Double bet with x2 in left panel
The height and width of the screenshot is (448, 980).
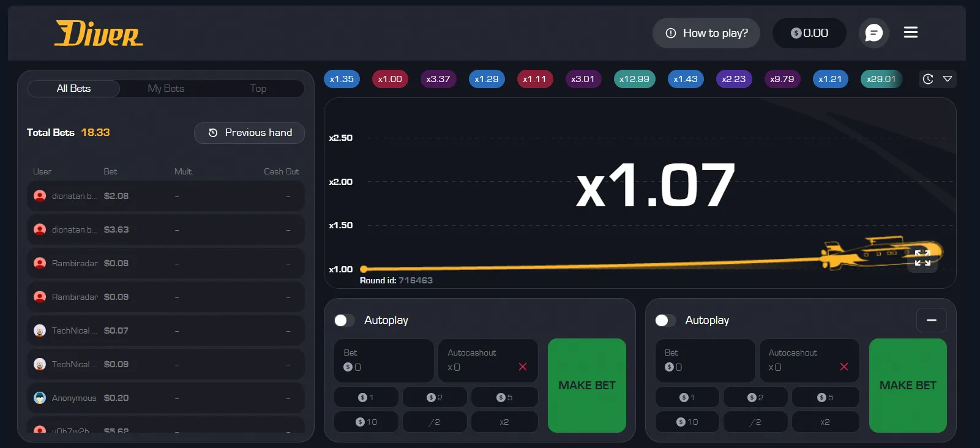click(504, 422)
